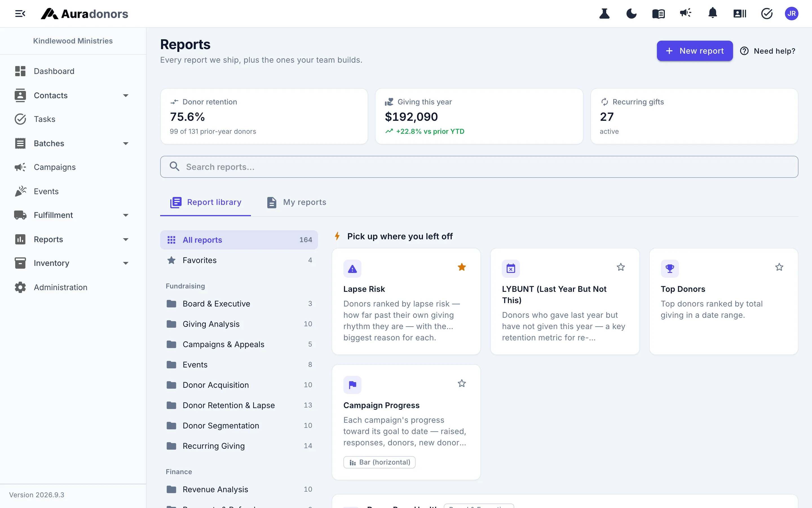Open Administration in the sidebar

coord(73,288)
